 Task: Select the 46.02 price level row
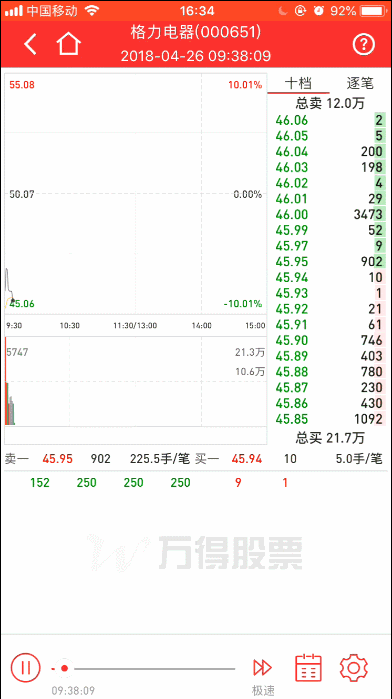point(330,183)
